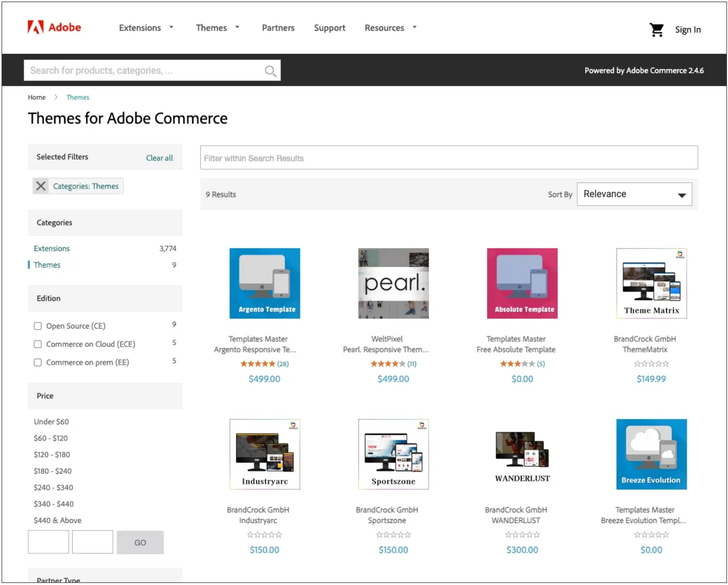Focus the Filter within Search Results field
Image resolution: width=728 pixels, height=585 pixels.
point(449,158)
